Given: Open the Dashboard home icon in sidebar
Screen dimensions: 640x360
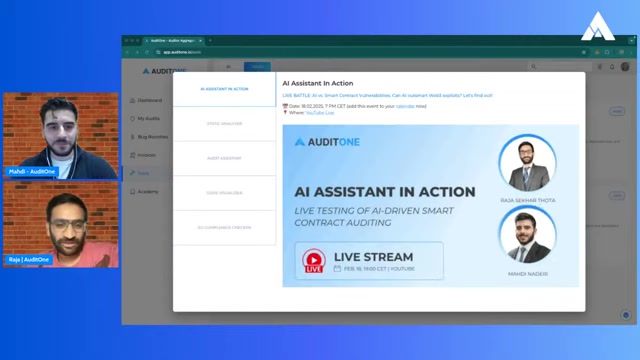Looking at the screenshot, I should pos(133,100).
